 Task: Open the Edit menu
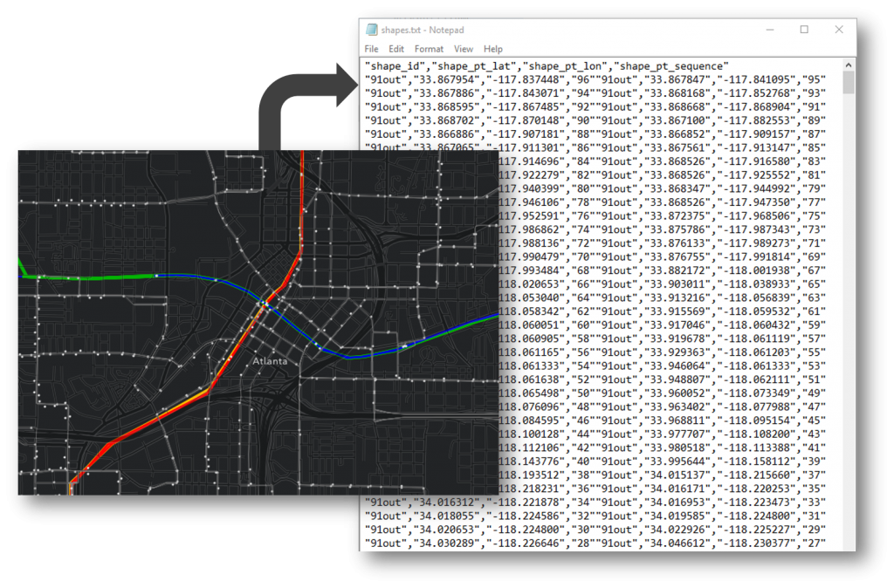pyautogui.click(x=396, y=49)
